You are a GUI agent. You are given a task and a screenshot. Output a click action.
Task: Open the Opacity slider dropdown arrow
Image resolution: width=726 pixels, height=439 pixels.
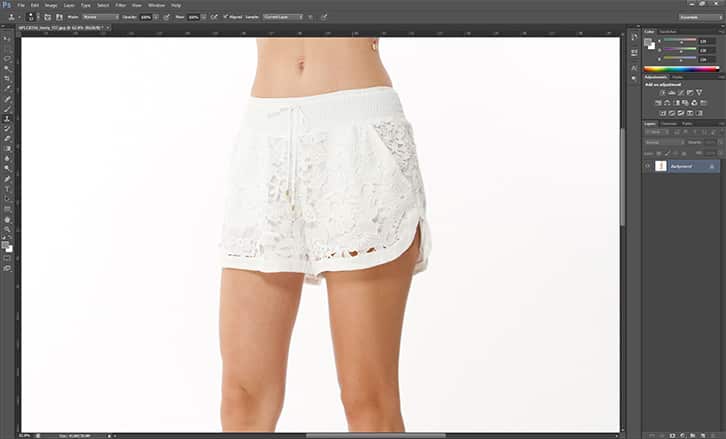(x=156, y=17)
